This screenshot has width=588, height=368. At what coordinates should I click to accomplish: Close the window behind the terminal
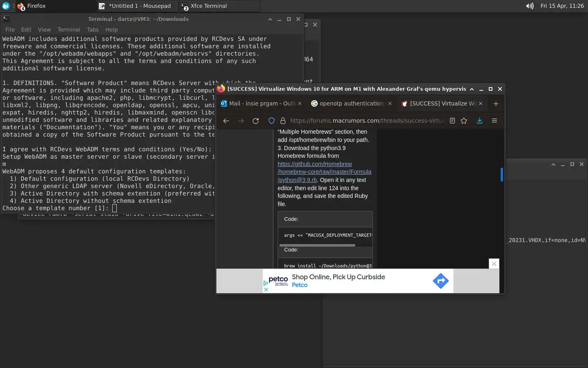(x=315, y=25)
